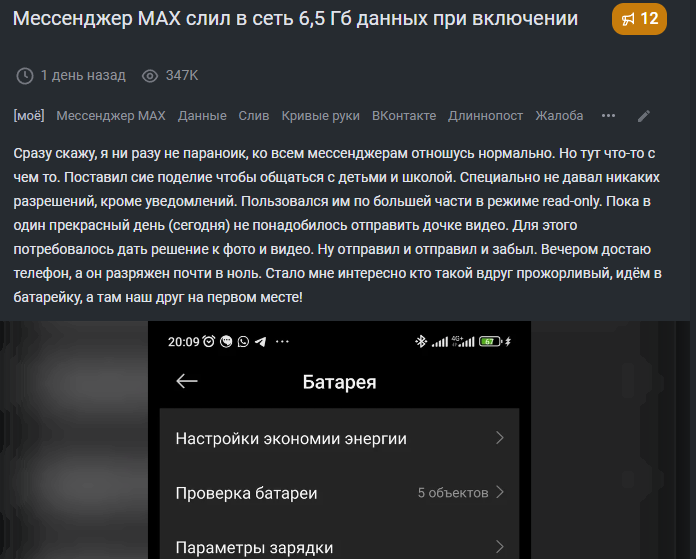Click the charging lightning bolt icon

pyautogui.click(x=508, y=341)
